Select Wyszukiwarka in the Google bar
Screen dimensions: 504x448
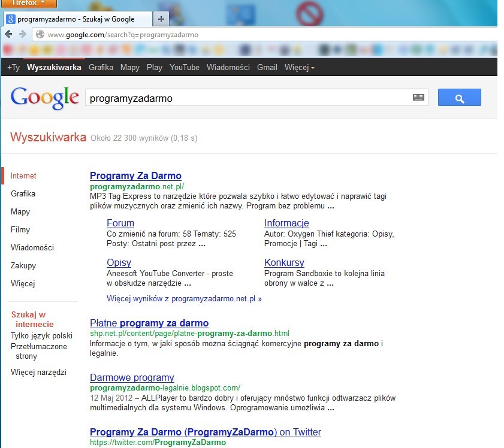tap(54, 68)
